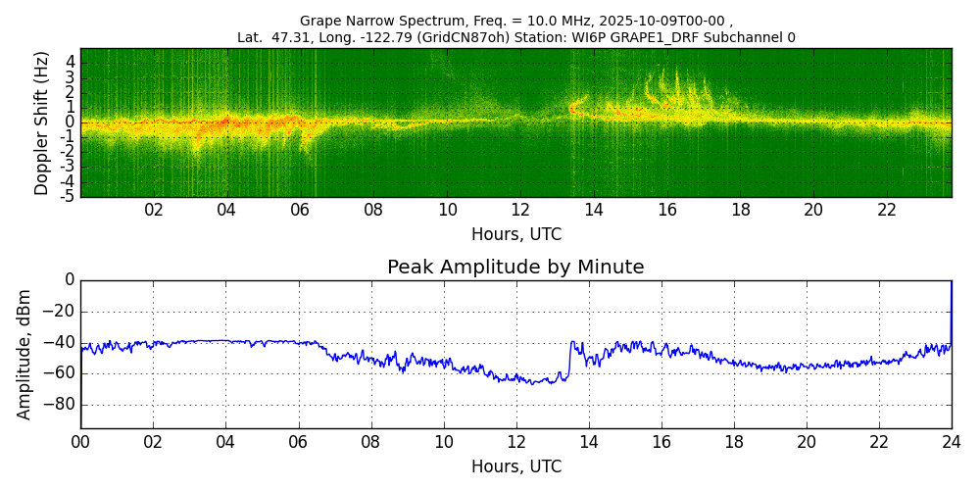
Task: Select hour 22 tick on the spectrogram axis
Action: 887,210
